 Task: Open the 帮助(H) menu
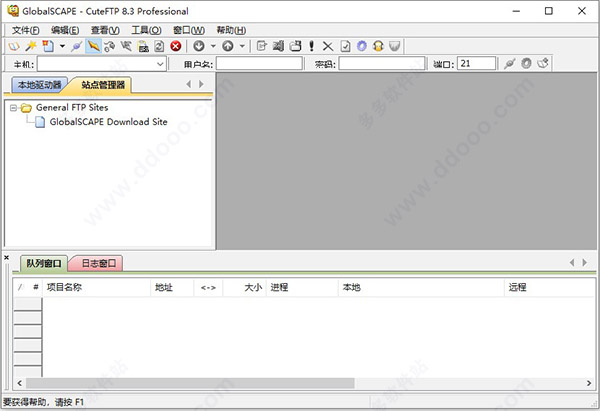[231, 30]
